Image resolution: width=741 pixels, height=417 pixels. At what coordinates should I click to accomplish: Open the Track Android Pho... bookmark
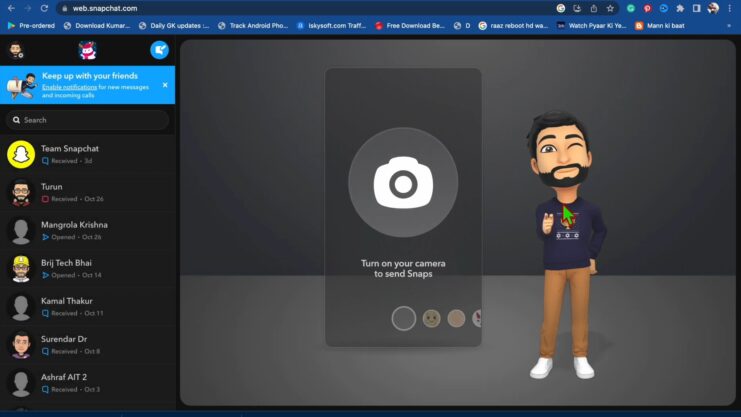tap(253, 26)
